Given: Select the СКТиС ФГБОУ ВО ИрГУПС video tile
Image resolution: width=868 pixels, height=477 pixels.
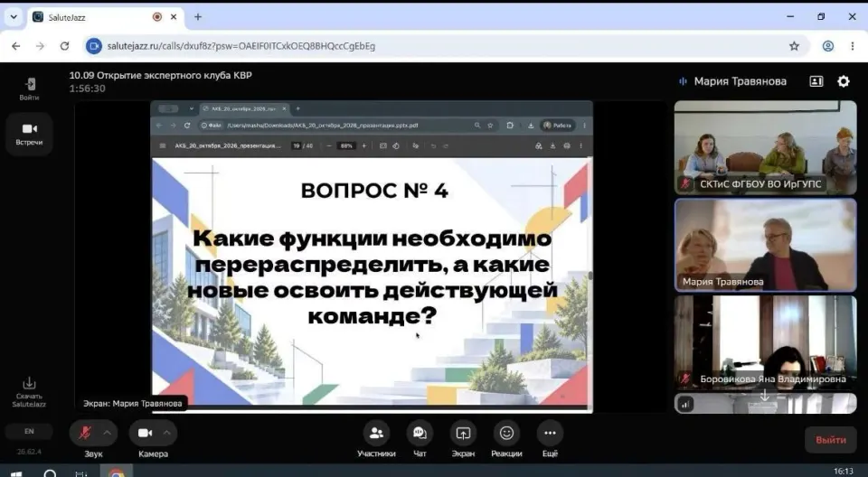Looking at the screenshot, I should point(765,148).
